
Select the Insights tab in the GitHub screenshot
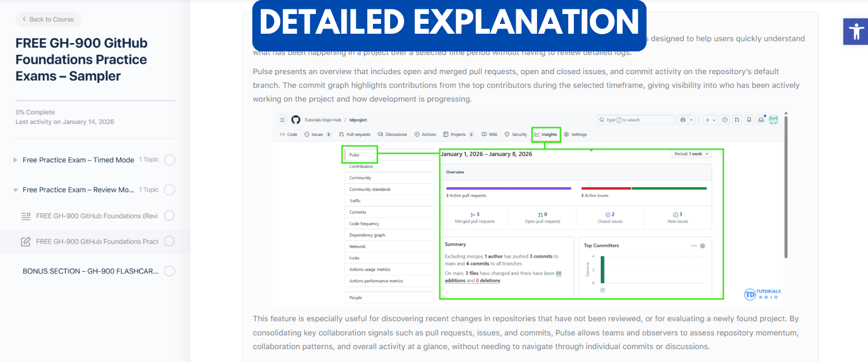pyautogui.click(x=546, y=134)
